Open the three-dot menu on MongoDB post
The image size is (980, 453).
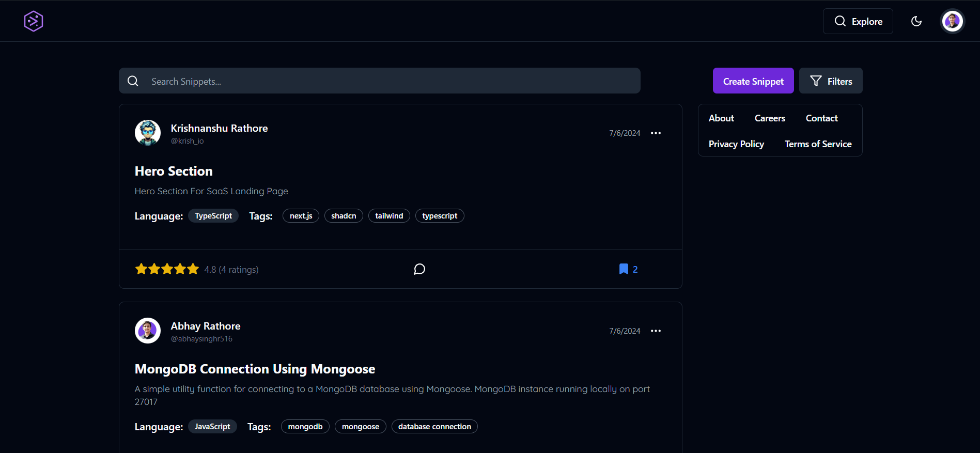click(x=656, y=331)
